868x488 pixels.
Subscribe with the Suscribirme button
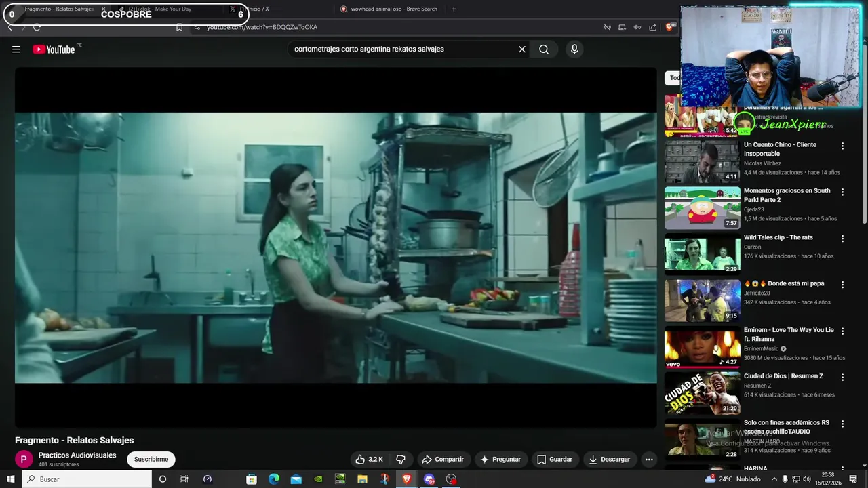pos(151,460)
